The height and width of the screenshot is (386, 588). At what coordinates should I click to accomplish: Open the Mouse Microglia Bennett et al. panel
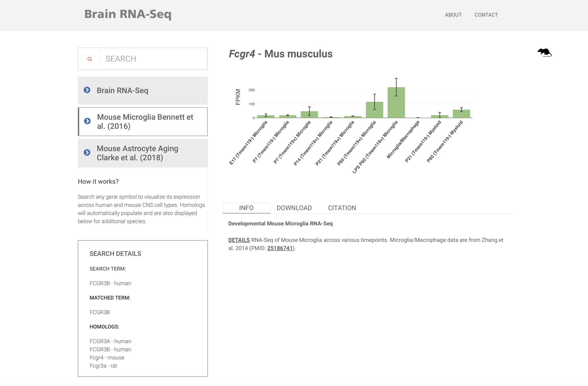pos(145,121)
